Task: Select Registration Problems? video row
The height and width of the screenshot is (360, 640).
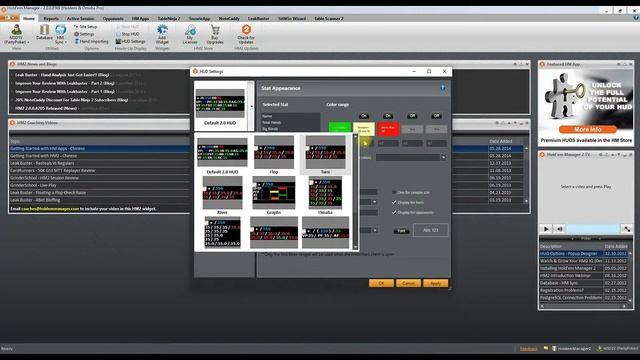Action: [584, 290]
